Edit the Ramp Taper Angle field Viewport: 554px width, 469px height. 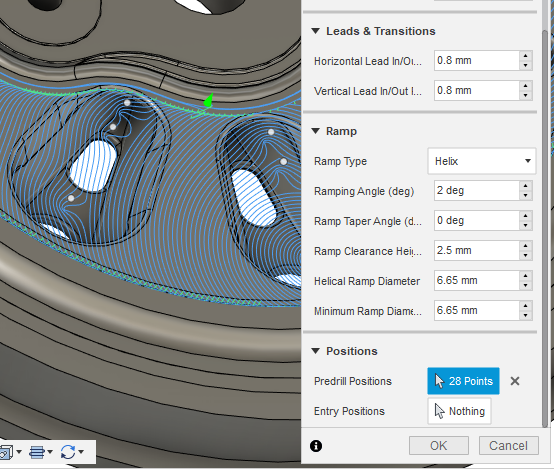click(x=477, y=221)
